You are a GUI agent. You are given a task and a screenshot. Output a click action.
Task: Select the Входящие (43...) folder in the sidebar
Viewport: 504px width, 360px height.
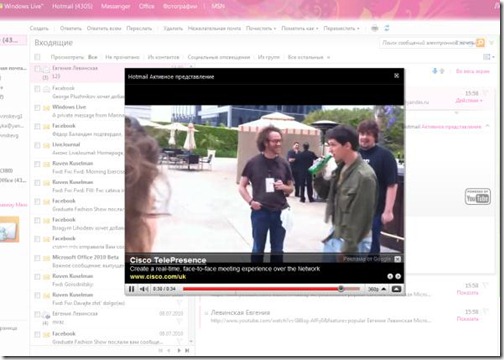13,40
